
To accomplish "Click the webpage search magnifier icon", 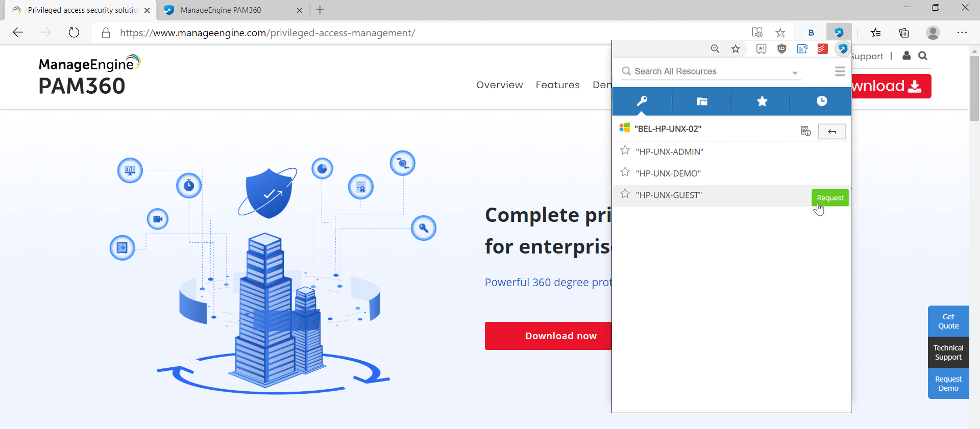I will (x=923, y=56).
